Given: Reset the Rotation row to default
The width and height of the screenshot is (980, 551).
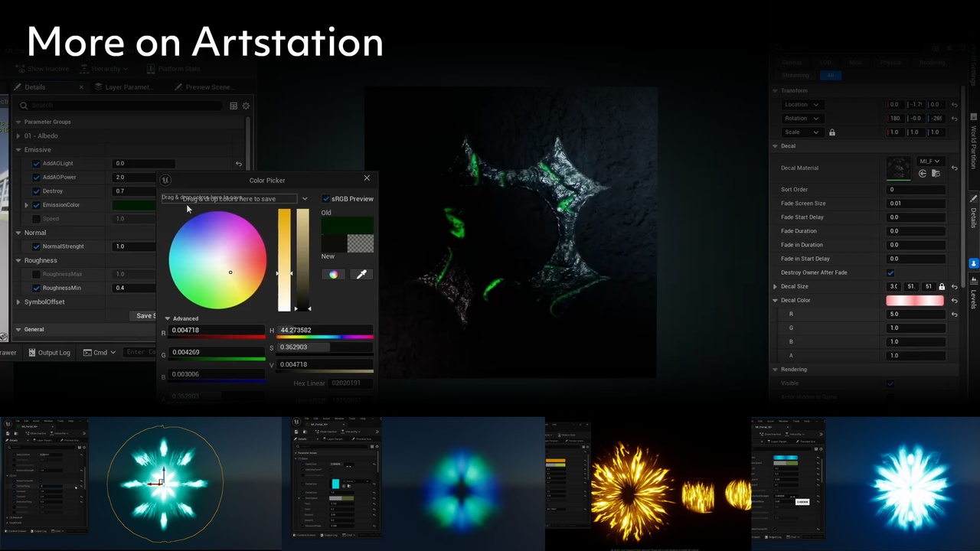Looking at the screenshot, I should click(954, 119).
